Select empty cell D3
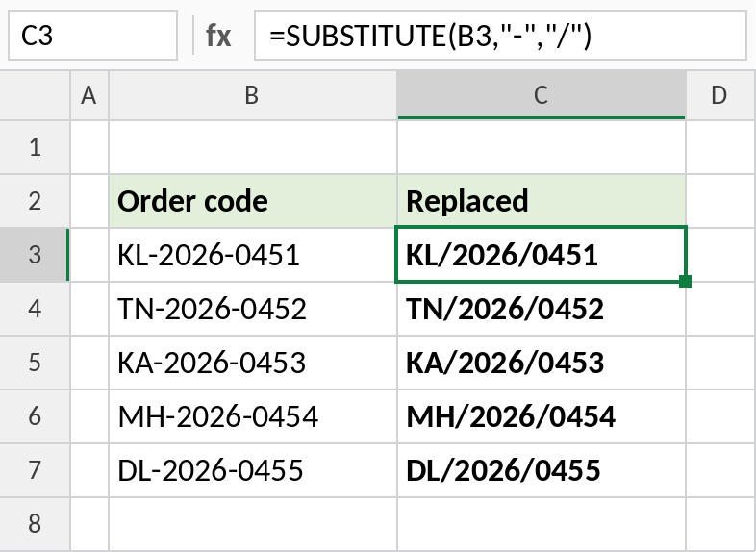 tap(720, 255)
